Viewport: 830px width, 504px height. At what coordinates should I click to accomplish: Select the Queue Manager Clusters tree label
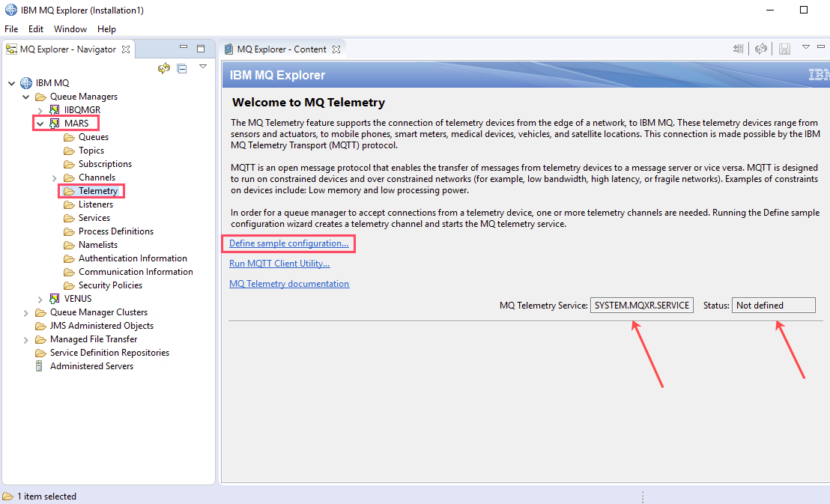(x=99, y=312)
